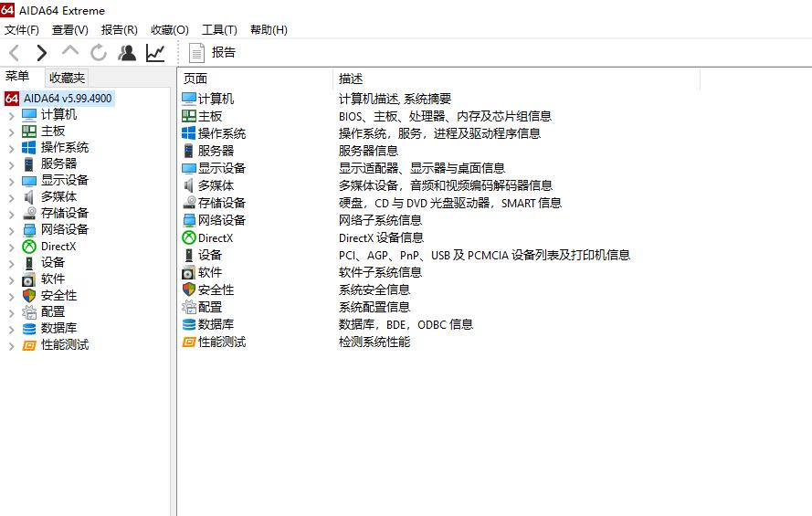The height and width of the screenshot is (516, 812).
Task: Select the 数据库 icon in tree
Action: tap(29, 329)
